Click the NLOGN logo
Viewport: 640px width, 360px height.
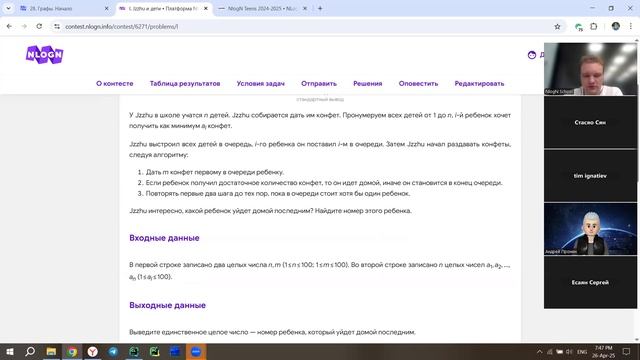(x=44, y=55)
